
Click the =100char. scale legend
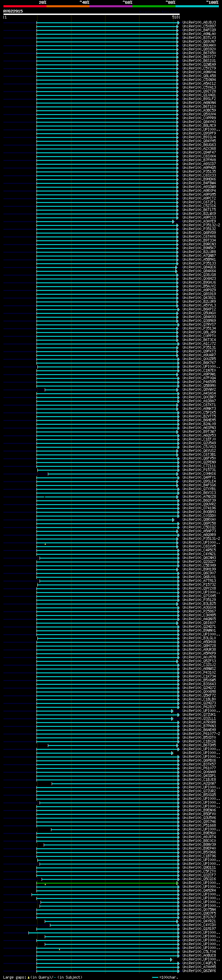tap(165, 977)
